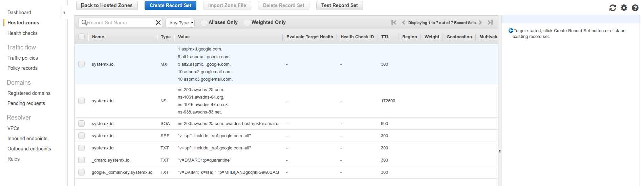Click TTL value 172800

click(388, 101)
